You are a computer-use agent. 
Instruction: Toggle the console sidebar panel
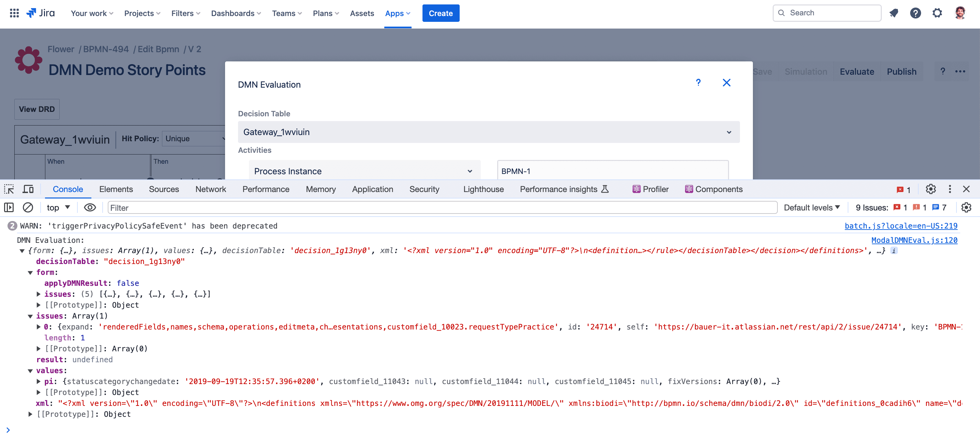(x=9, y=207)
